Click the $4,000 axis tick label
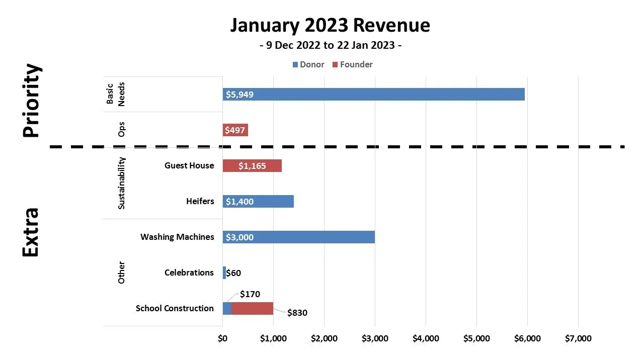 [x=426, y=338]
